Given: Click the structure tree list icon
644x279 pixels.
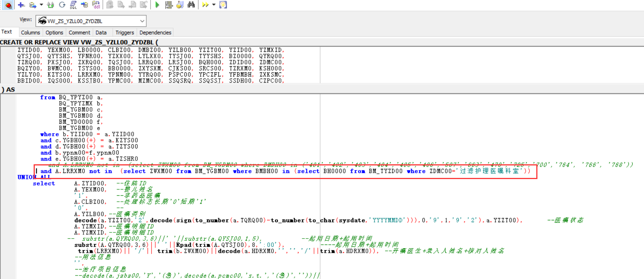Looking at the screenshot, I should (169, 5).
